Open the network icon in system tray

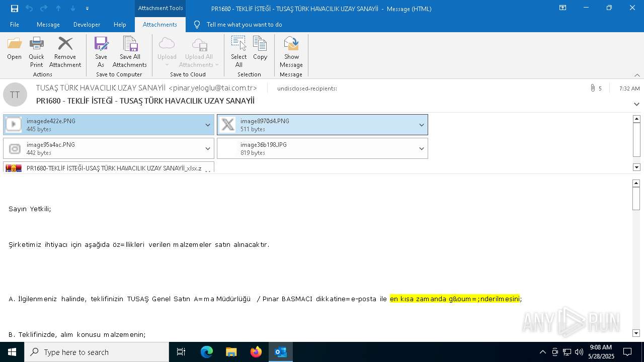[x=567, y=352]
